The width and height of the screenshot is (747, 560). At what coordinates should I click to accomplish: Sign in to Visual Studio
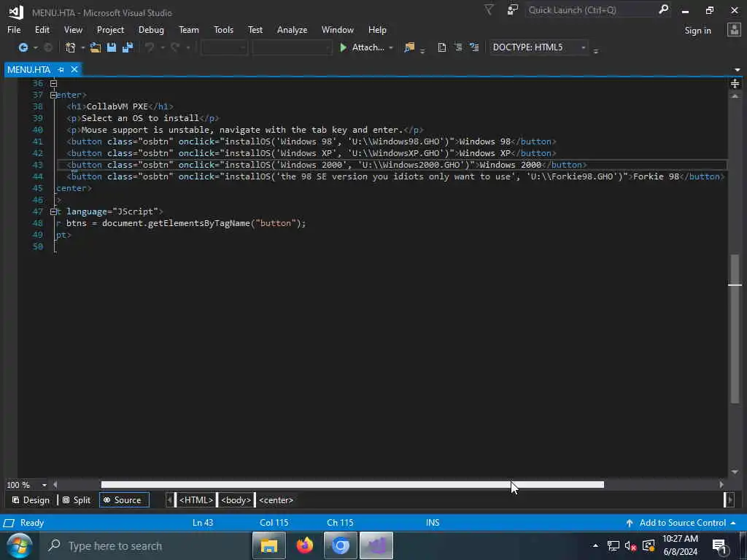(x=697, y=31)
